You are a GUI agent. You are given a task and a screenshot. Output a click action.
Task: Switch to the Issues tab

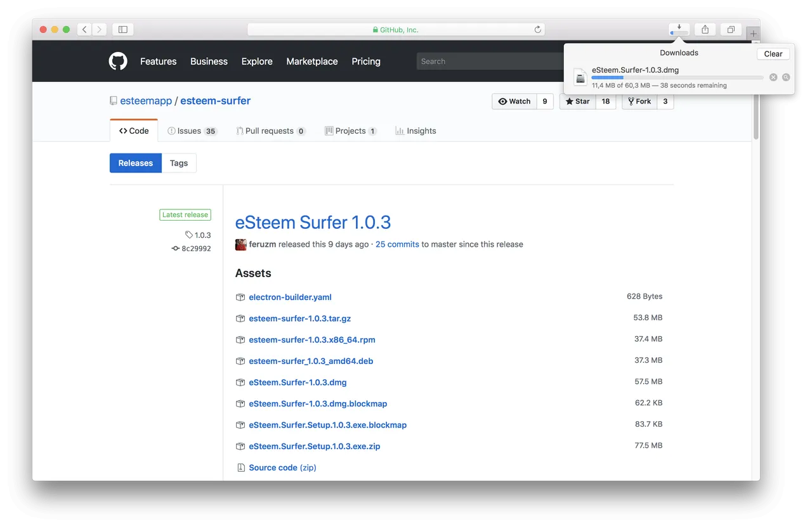[x=192, y=131]
